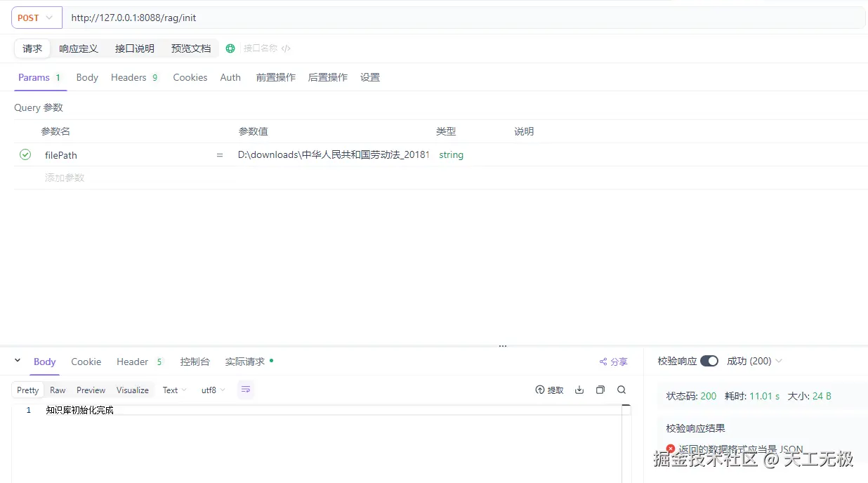The height and width of the screenshot is (483, 868).
Task: Select Pretty view mode
Action: click(28, 390)
